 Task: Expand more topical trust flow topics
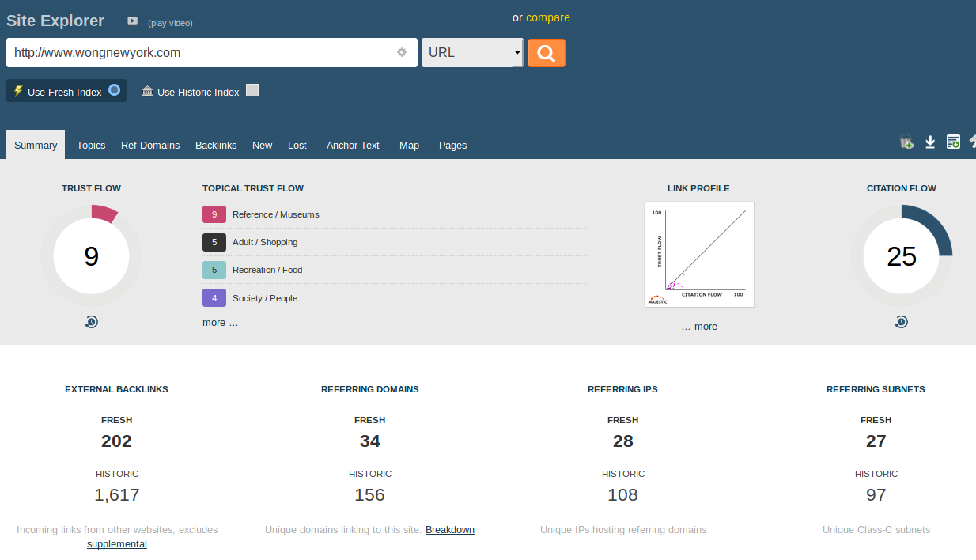pyautogui.click(x=220, y=323)
